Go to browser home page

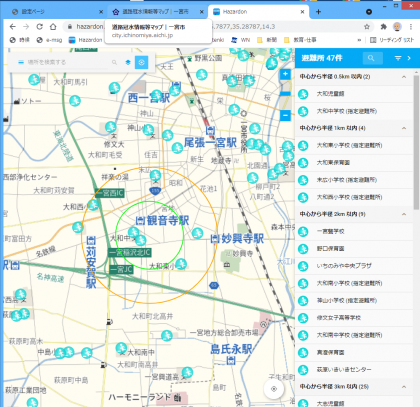pos(53,27)
